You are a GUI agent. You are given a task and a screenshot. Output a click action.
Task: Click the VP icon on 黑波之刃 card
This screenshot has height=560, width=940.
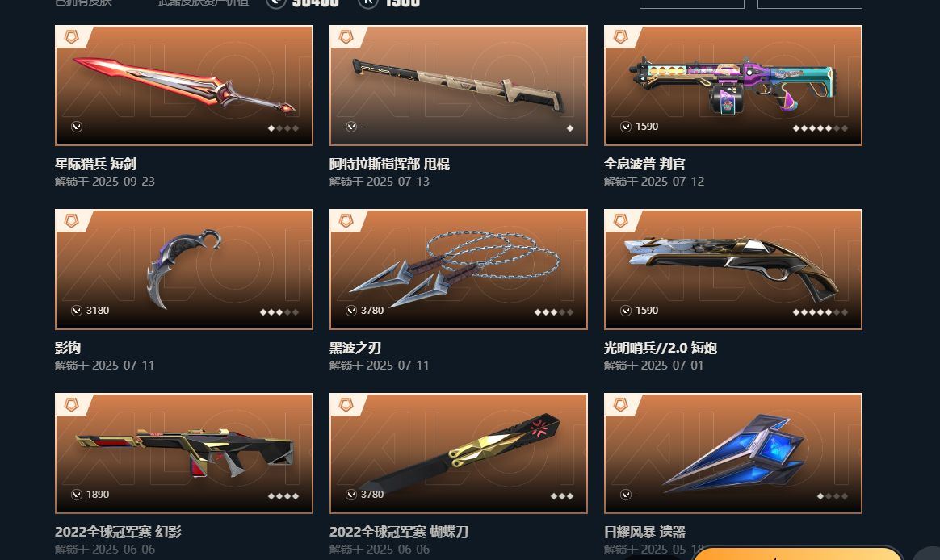pyautogui.click(x=350, y=310)
